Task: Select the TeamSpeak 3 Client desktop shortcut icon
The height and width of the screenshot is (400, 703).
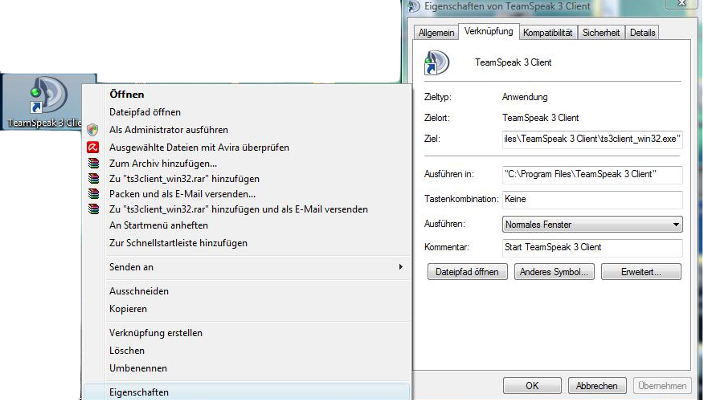Action: (48, 102)
